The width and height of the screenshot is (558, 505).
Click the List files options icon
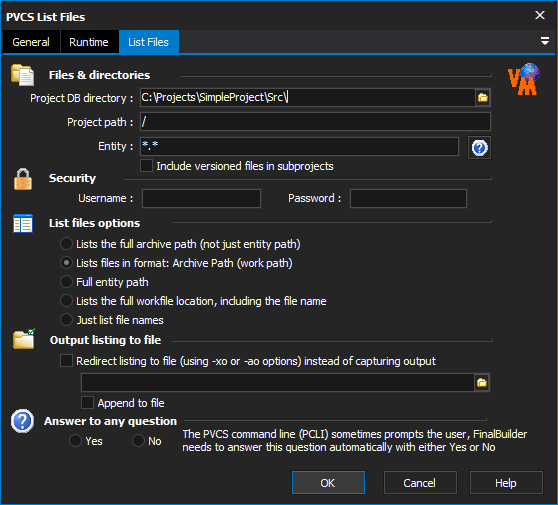pyautogui.click(x=23, y=223)
